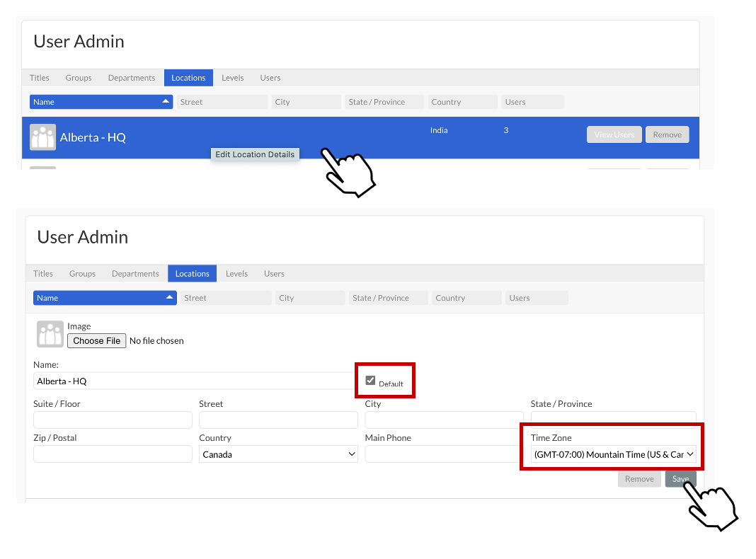756x559 pixels.
Task: Open the Country dropdown showing Canada
Action: [278, 454]
